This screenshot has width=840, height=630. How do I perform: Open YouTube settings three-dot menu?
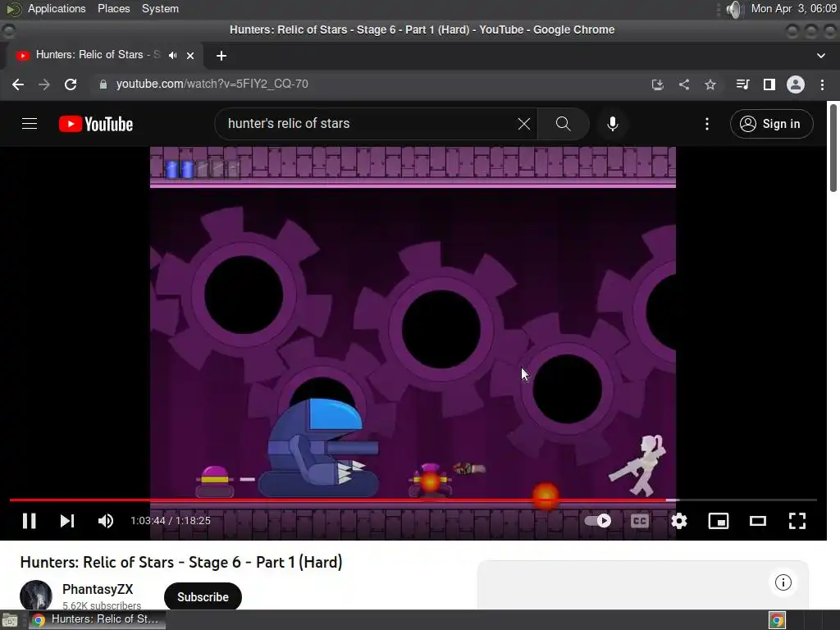coord(707,124)
